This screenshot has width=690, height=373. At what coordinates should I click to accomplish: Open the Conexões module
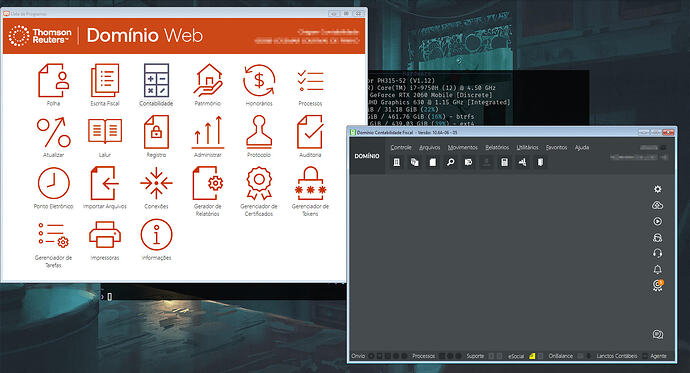156,183
